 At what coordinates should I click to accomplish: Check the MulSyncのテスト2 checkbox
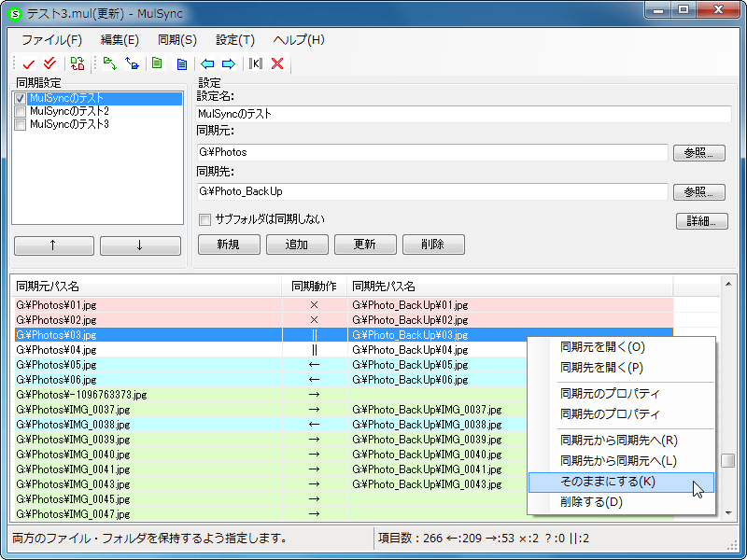tap(20, 112)
